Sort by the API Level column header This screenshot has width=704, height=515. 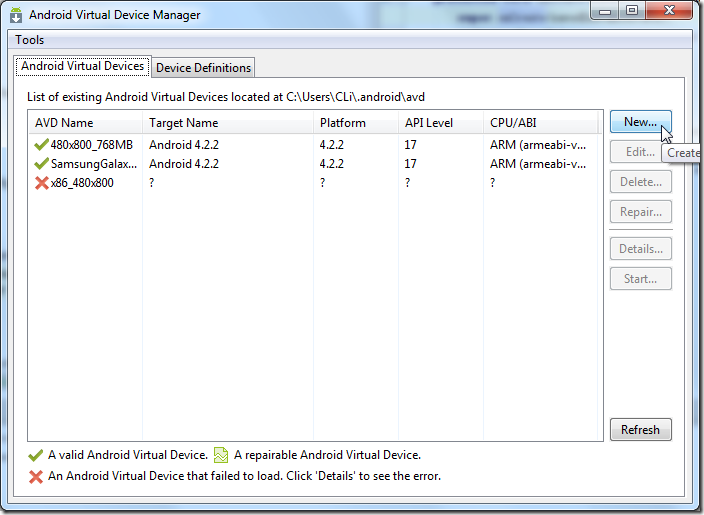click(441, 123)
